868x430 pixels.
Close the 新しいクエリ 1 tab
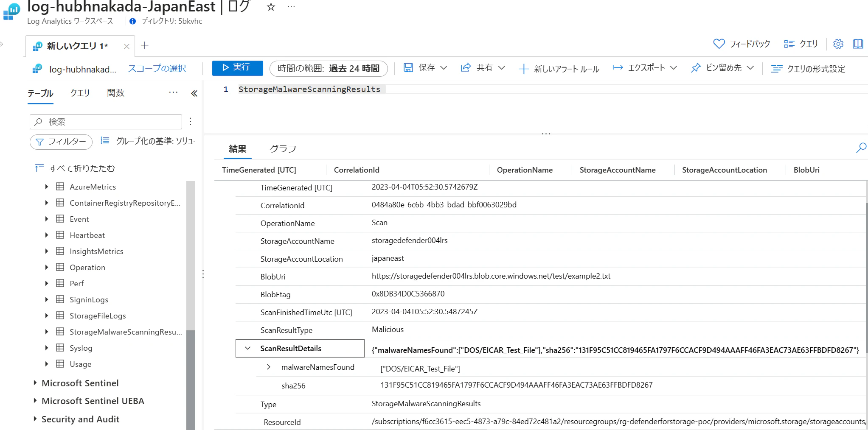(126, 46)
